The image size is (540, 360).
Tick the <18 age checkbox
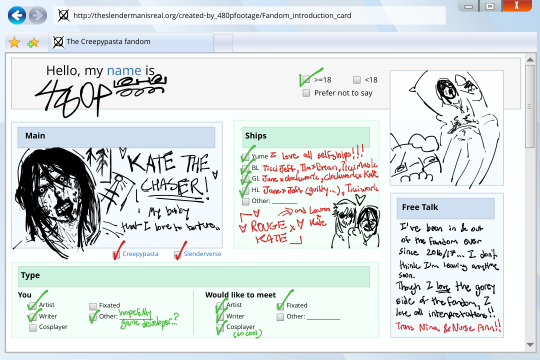click(357, 80)
